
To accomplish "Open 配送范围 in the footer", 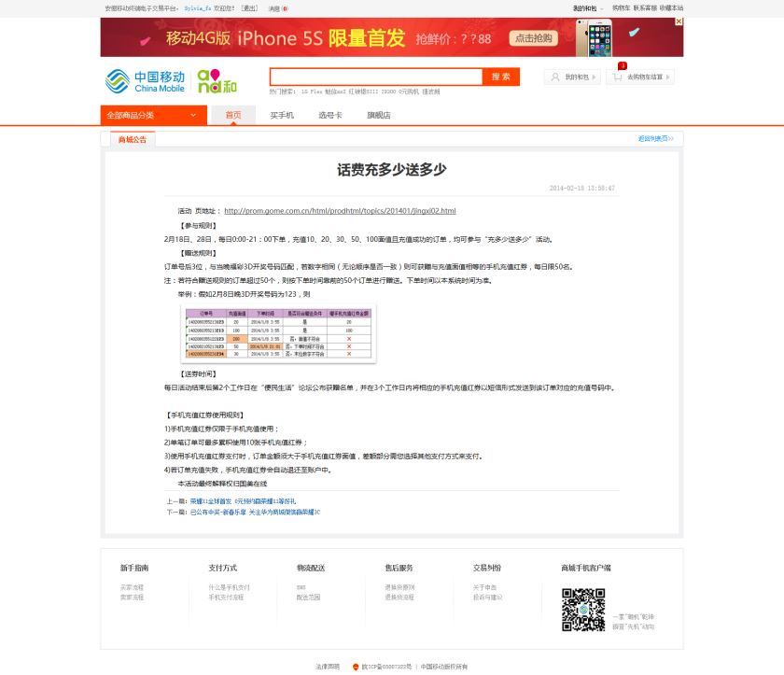I will coord(309,598).
